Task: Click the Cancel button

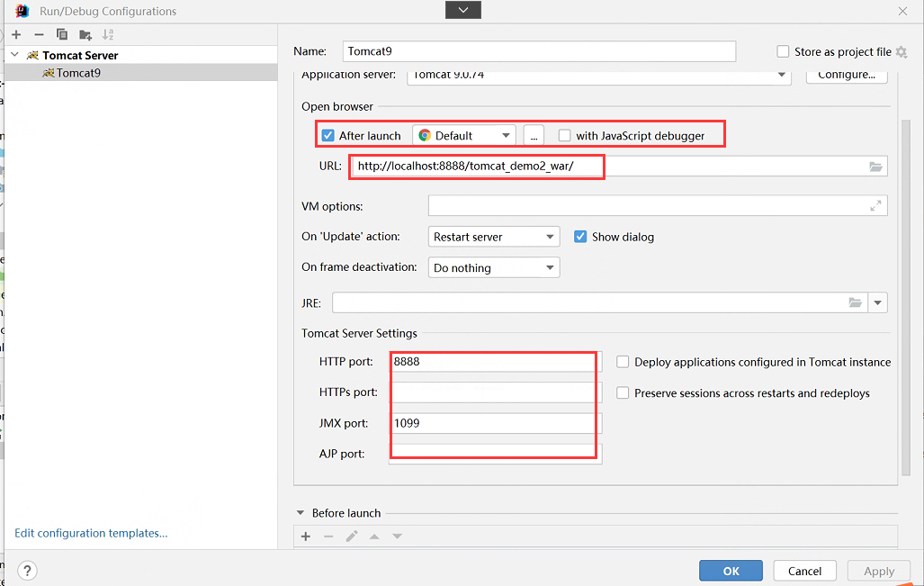Action: pyautogui.click(x=804, y=571)
